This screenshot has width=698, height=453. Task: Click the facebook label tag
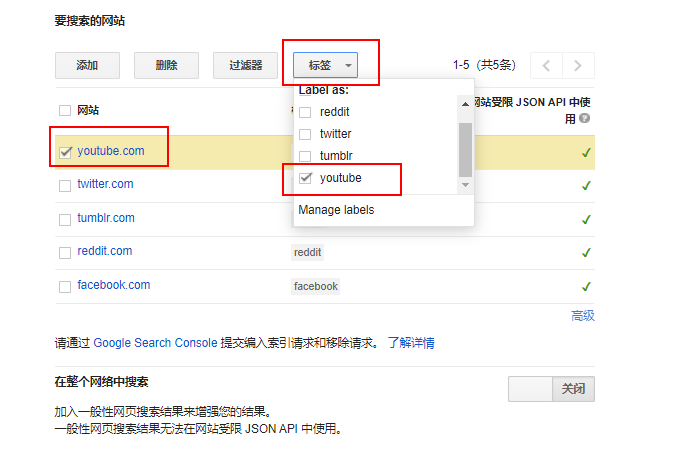click(316, 286)
